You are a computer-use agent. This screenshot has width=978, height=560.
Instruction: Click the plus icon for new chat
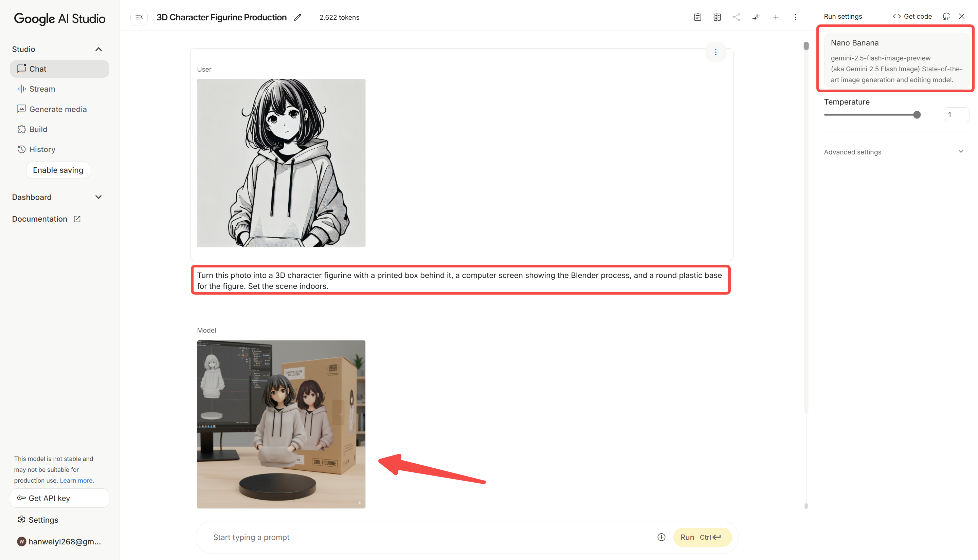[x=776, y=17]
